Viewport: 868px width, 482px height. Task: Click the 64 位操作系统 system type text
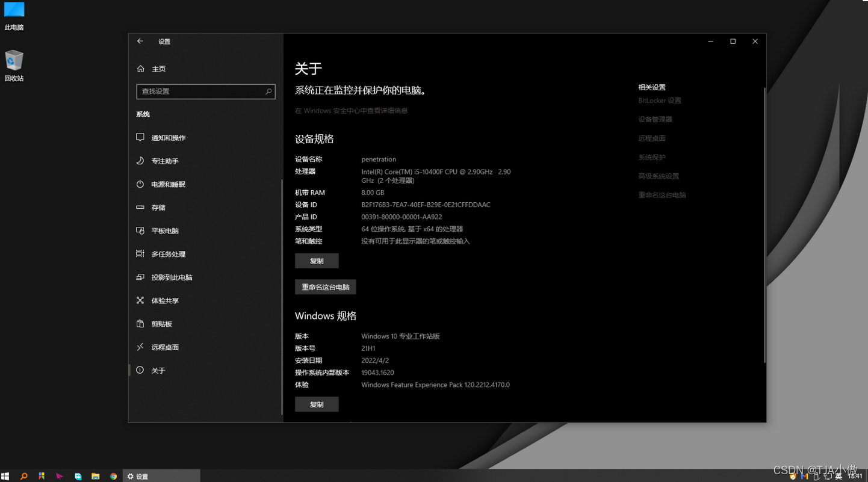pyautogui.click(x=412, y=229)
